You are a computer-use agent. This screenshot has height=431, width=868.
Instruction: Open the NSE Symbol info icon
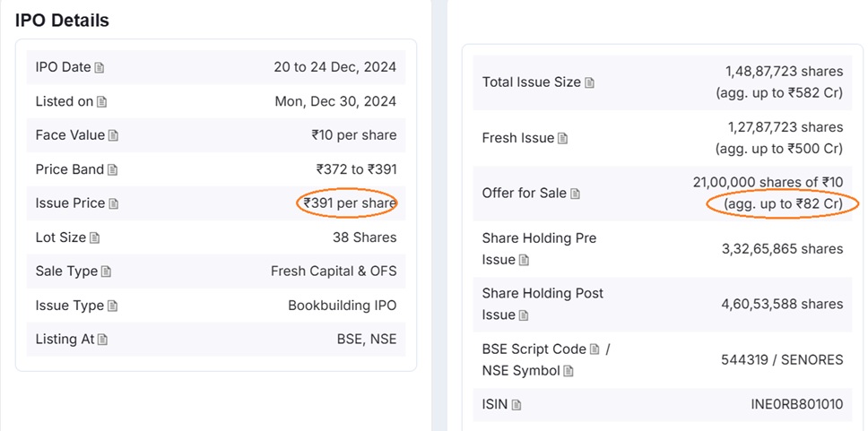(569, 371)
